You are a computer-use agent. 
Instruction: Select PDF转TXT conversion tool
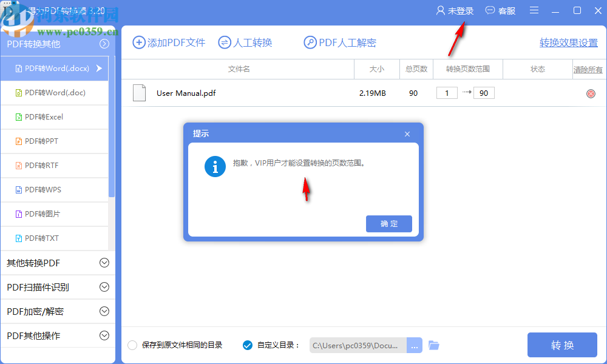[x=36, y=238]
